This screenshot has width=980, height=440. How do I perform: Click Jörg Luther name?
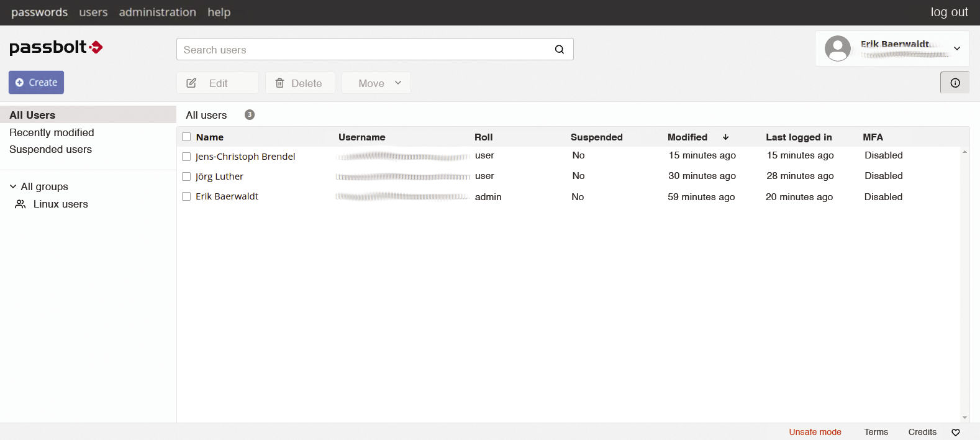point(219,176)
